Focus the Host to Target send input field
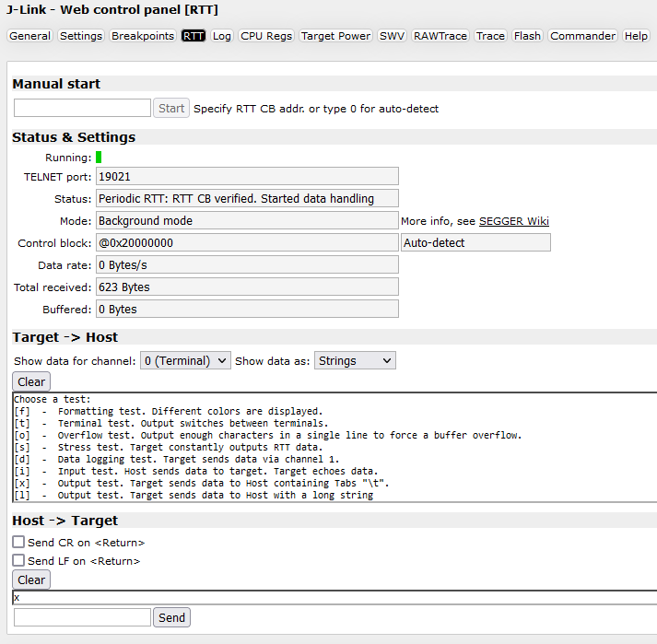Viewport: 657px width, 644px height. pos(82,617)
